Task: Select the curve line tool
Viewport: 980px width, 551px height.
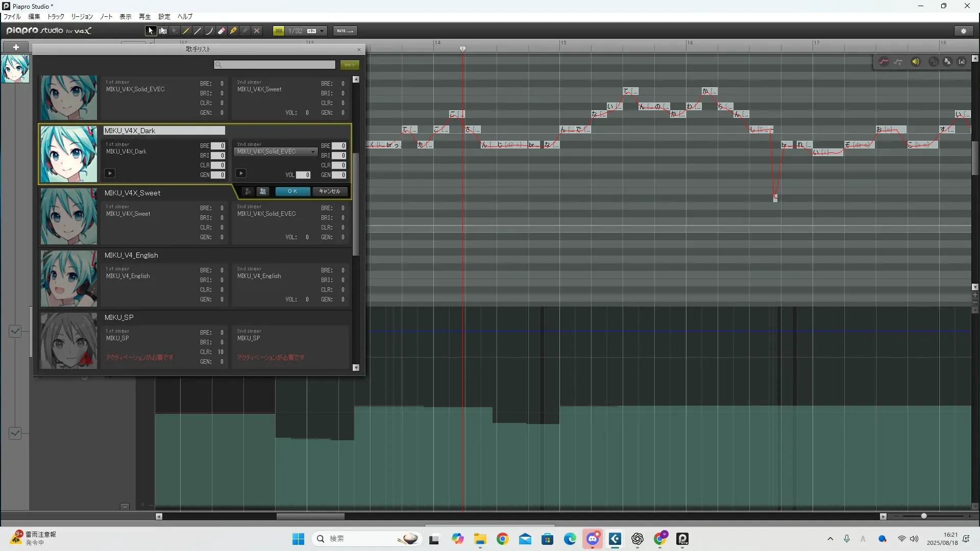Action: coord(210,31)
